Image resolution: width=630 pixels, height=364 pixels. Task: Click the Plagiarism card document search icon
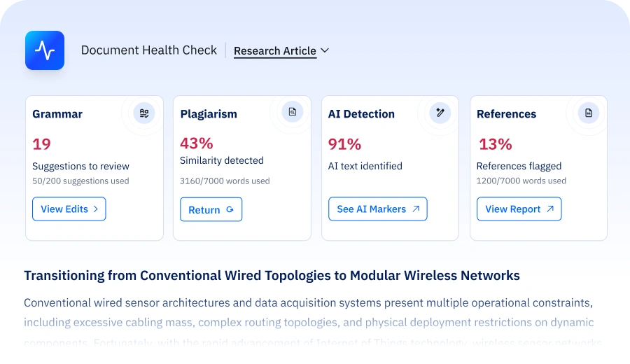[x=293, y=112]
